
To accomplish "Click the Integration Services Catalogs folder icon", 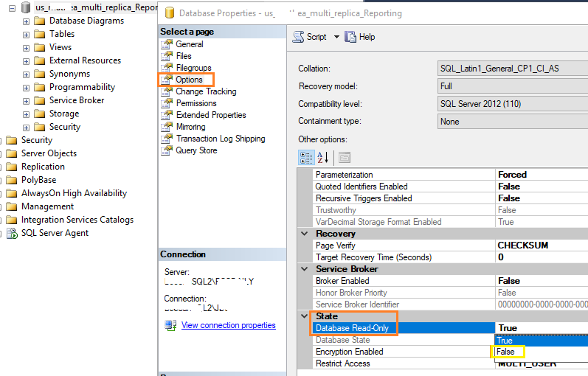I will [12, 220].
